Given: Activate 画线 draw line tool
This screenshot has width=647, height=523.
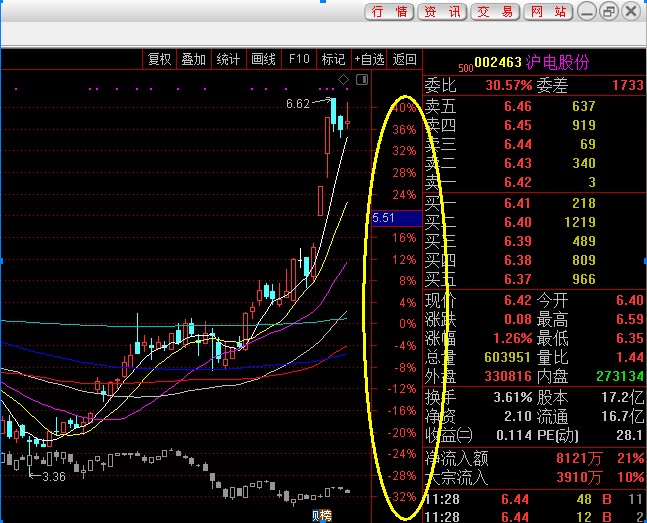Looking at the screenshot, I should point(263,59).
